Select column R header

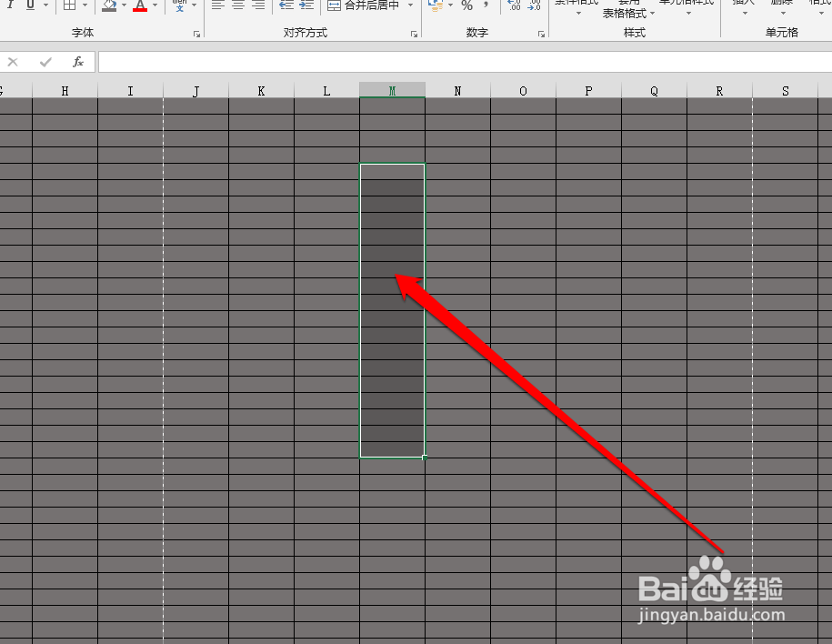tap(719, 91)
